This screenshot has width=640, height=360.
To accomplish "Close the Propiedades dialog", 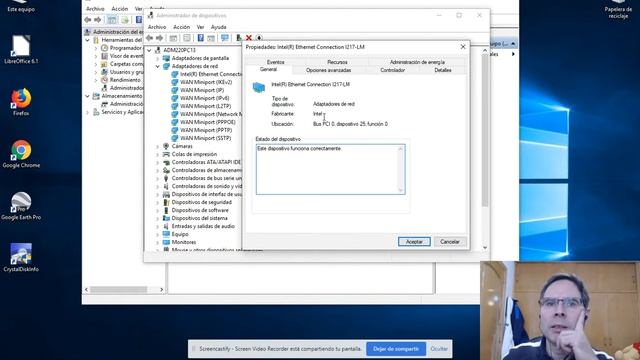I will (463, 47).
